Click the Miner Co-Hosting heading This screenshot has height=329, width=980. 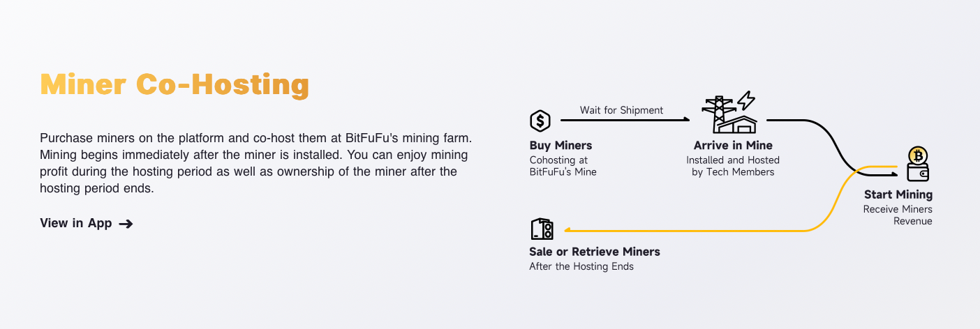[x=174, y=85]
